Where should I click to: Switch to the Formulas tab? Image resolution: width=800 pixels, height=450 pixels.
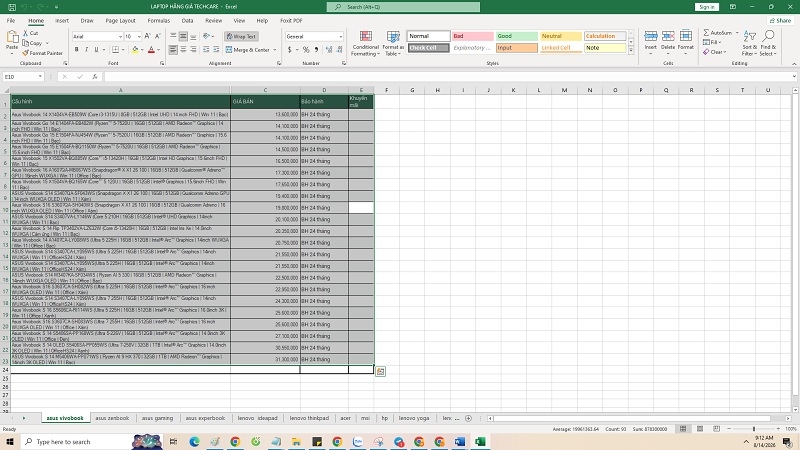click(159, 21)
